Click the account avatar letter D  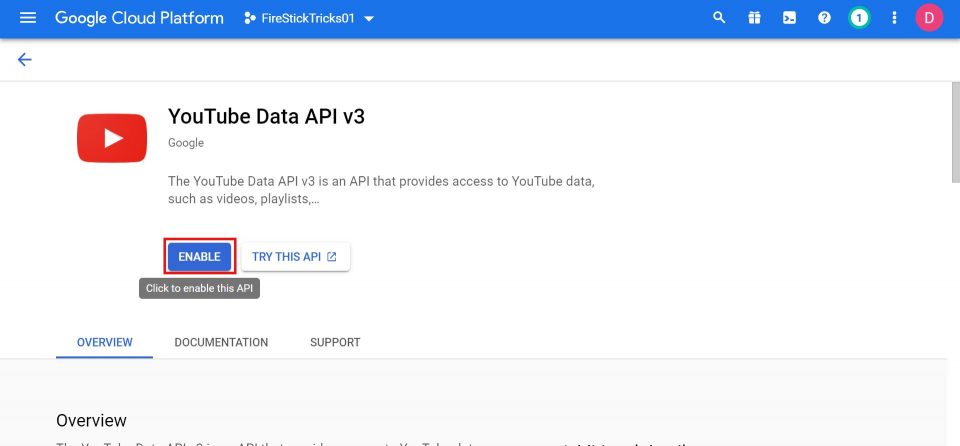click(929, 18)
